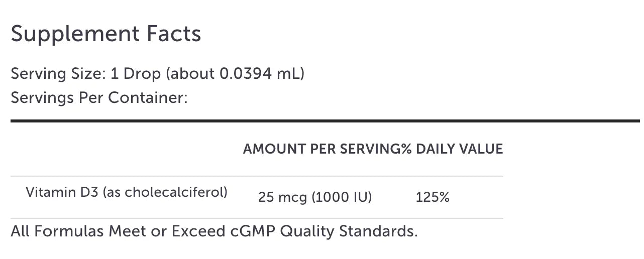Click the thin line above Vitamin D3 row
Viewport: 644px width, 259px height.
257,176
